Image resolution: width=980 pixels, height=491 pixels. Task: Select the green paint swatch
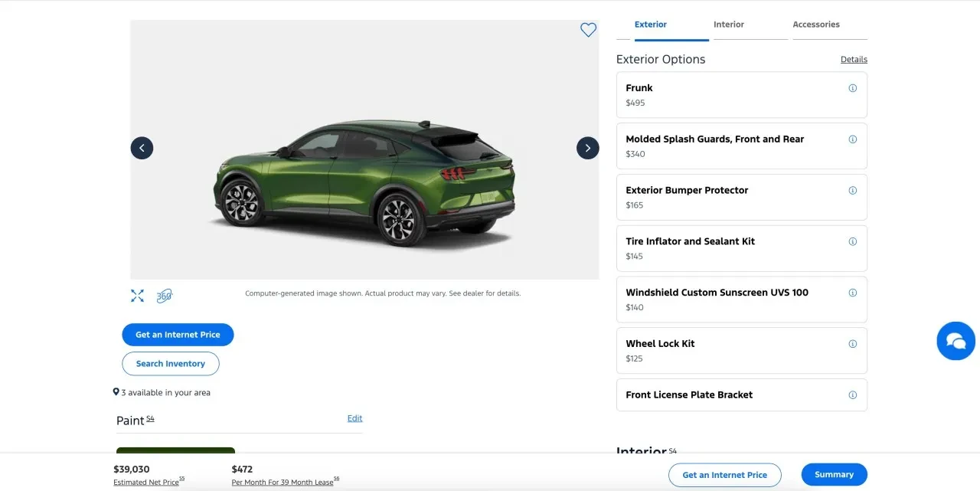pyautogui.click(x=175, y=452)
